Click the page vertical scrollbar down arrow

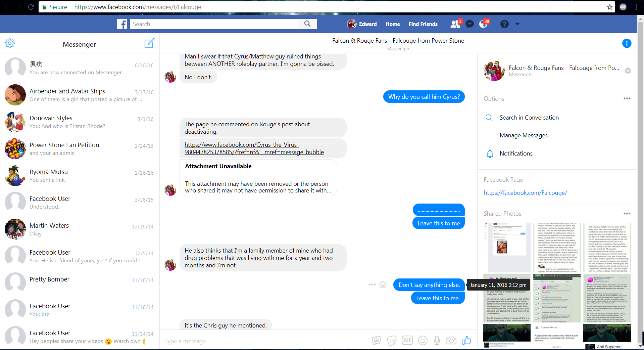(x=640, y=346)
